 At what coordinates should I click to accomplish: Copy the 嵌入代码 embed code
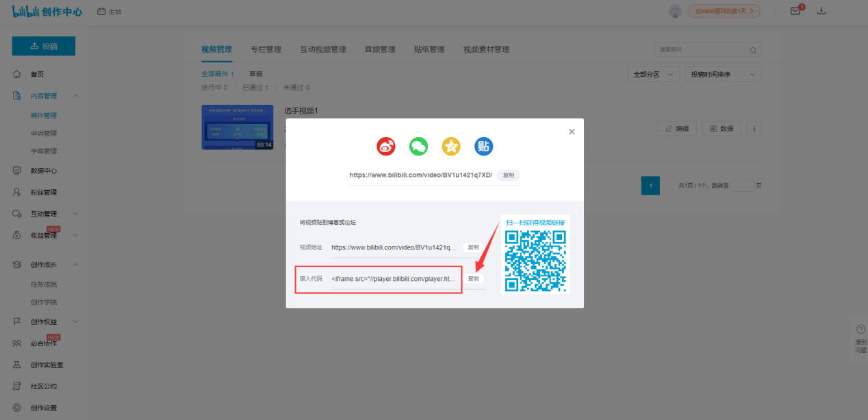(473, 279)
